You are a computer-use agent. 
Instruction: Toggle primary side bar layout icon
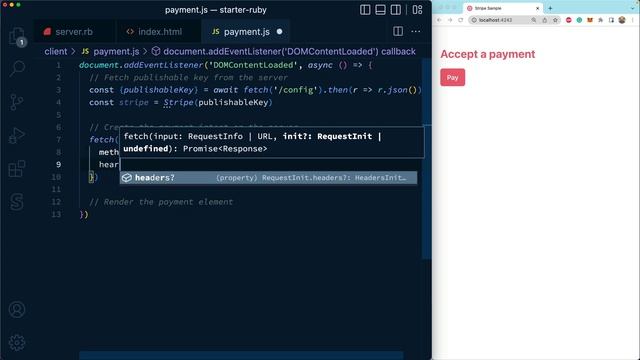click(365, 10)
